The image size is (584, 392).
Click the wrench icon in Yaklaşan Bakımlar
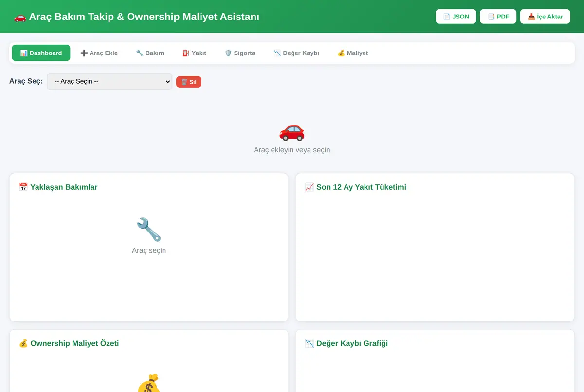(x=149, y=230)
